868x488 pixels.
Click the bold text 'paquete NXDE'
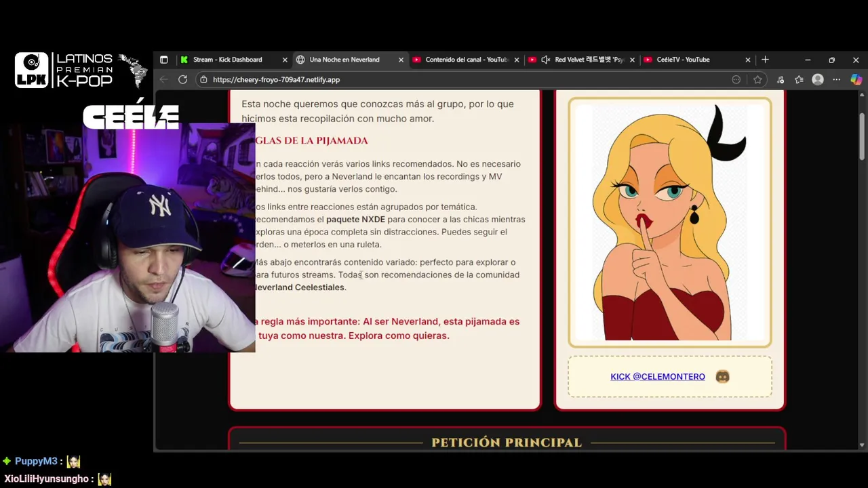(x=355, y=220)
